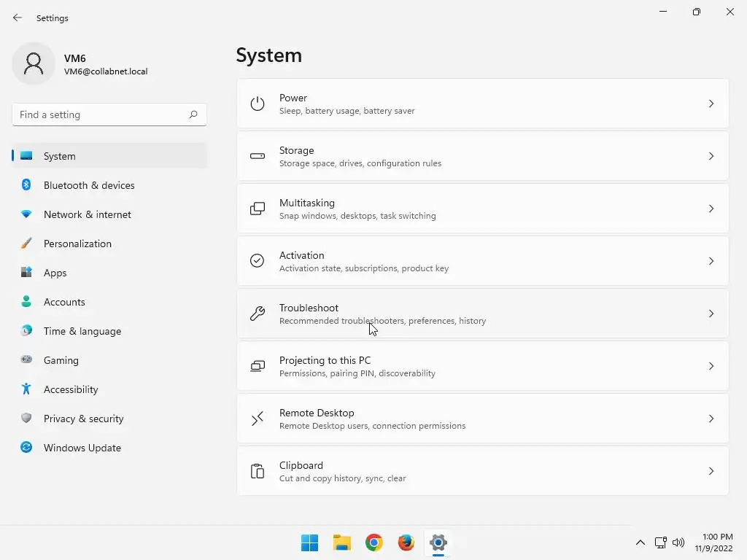The image size is (747, 560).
Task: Open the Activation title
Action: pos(301,255)
